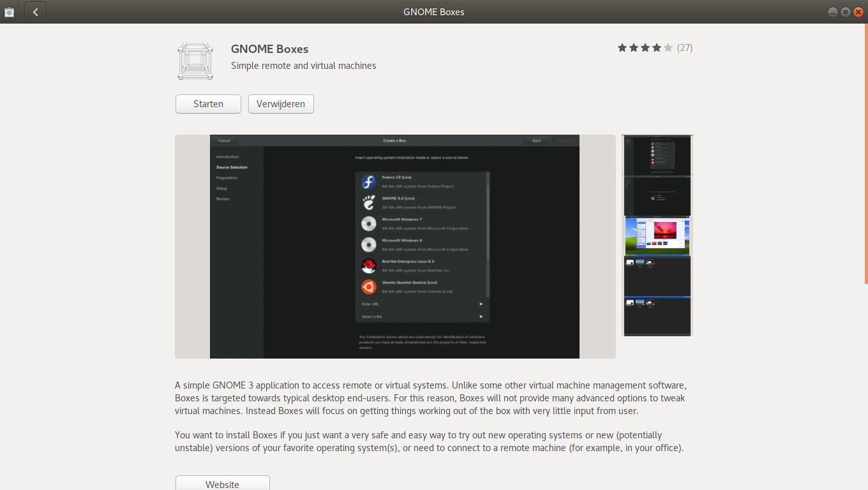Maximize the window
The image size is (868, 490).
pos(846,11)
